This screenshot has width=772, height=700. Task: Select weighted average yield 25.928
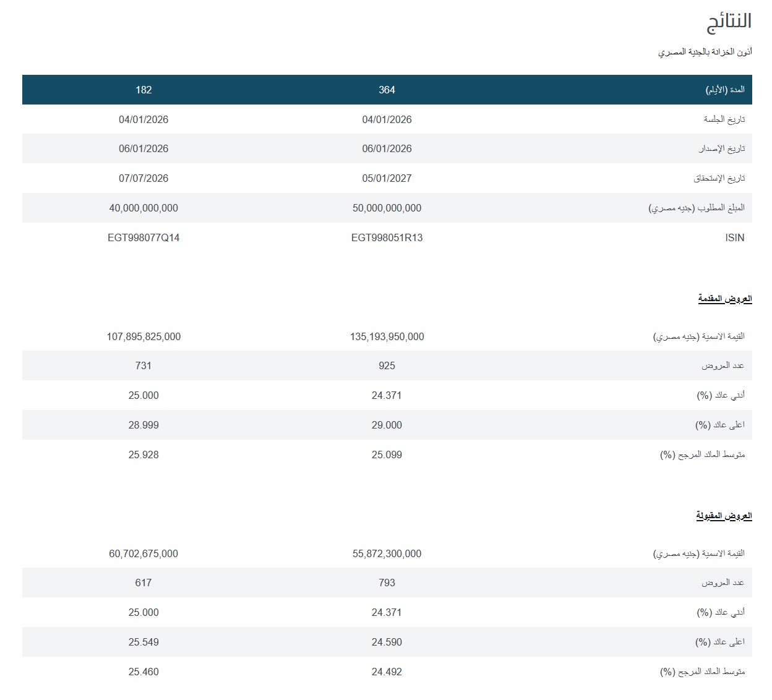(144, 455)
